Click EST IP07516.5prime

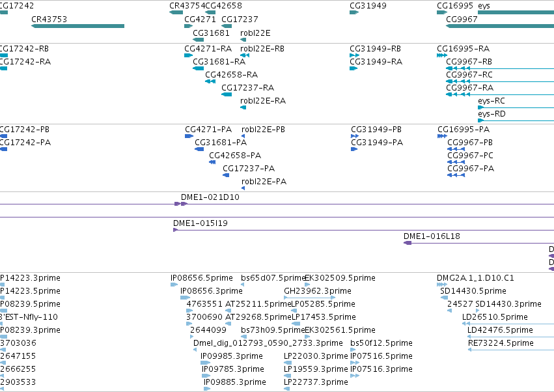coord(381,356)
